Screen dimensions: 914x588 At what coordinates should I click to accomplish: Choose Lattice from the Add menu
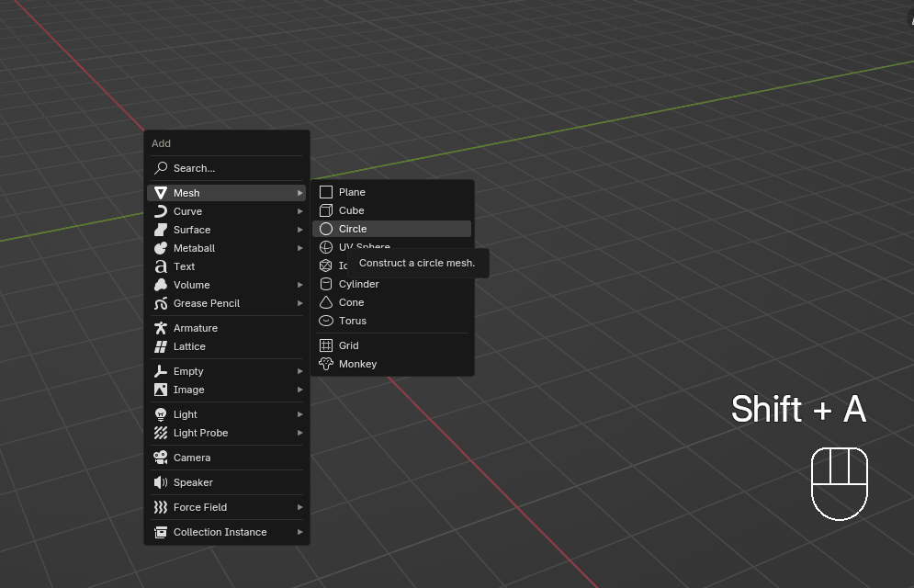click(189, 346)
